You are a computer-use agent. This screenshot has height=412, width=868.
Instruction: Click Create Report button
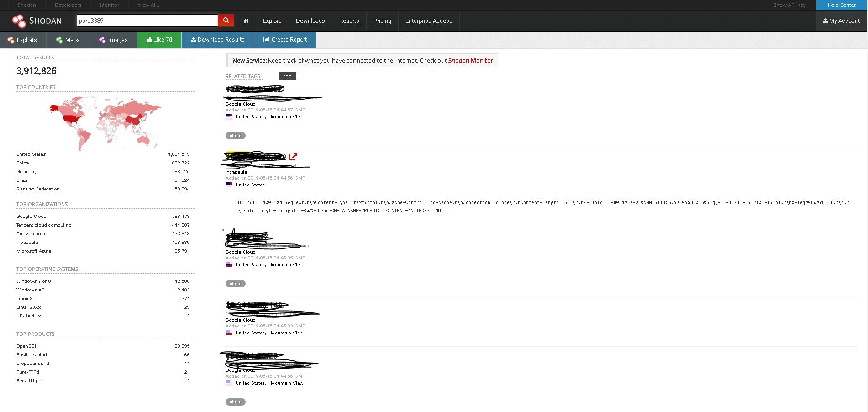tap(285, 40)
